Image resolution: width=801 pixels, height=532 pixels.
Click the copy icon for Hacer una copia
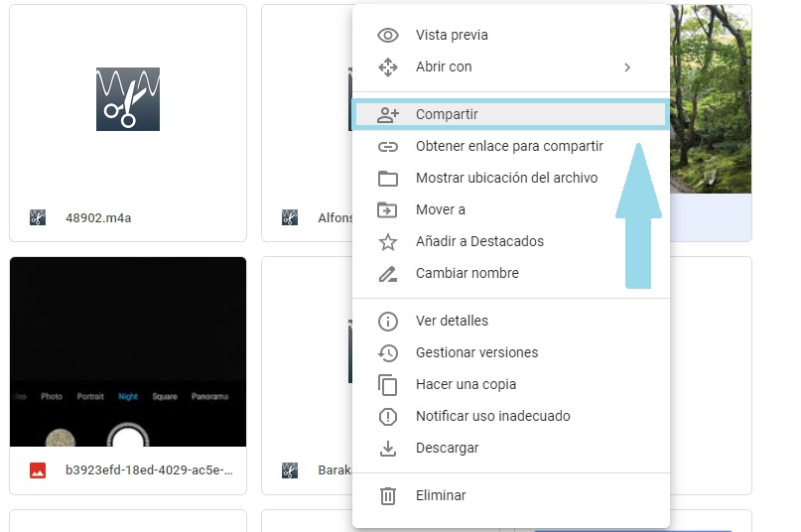click(x=388, y=385)
